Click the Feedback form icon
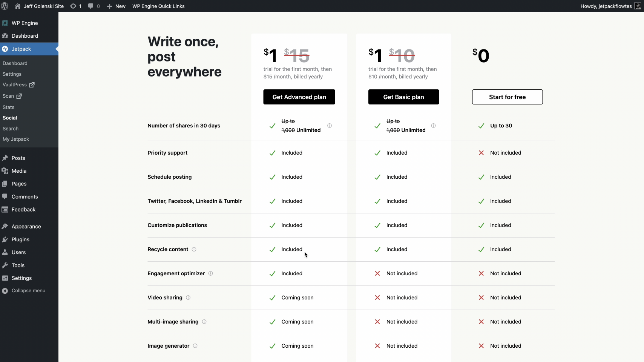 pos(5,210)
